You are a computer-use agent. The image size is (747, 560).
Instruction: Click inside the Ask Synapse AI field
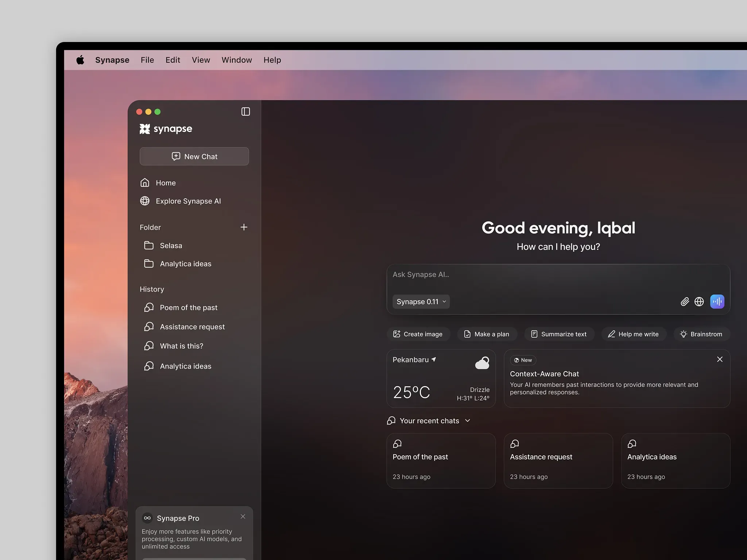[x=558, y=277]
